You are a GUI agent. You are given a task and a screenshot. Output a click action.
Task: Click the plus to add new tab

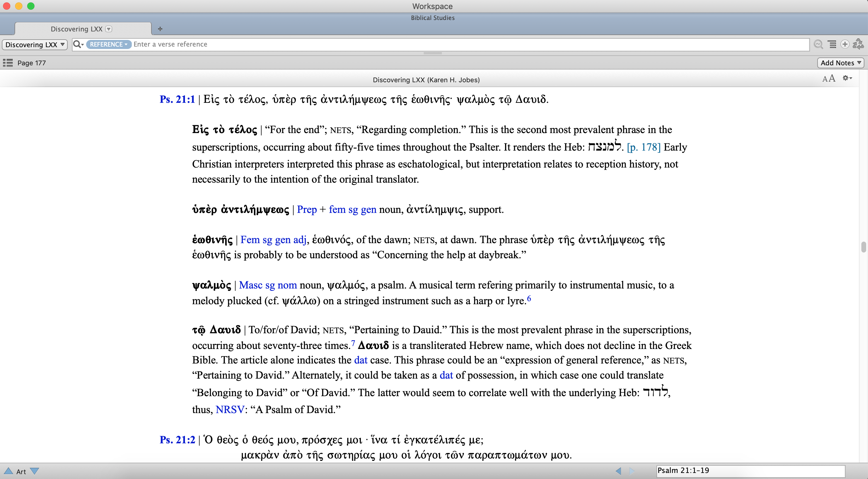click(x=160, y=29)
